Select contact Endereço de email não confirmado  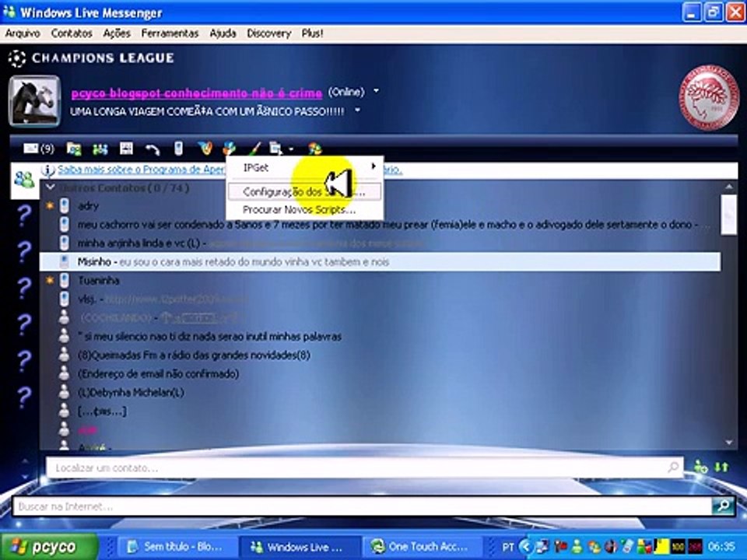click(x=158, y=374)
